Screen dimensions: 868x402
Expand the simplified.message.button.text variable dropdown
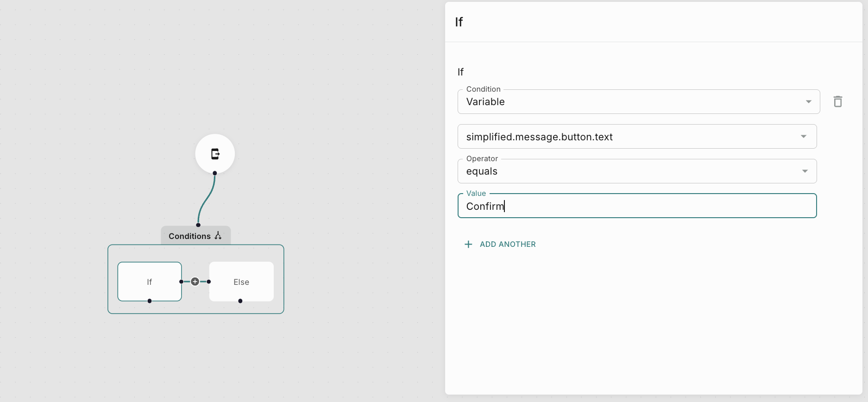coord(637,137)
